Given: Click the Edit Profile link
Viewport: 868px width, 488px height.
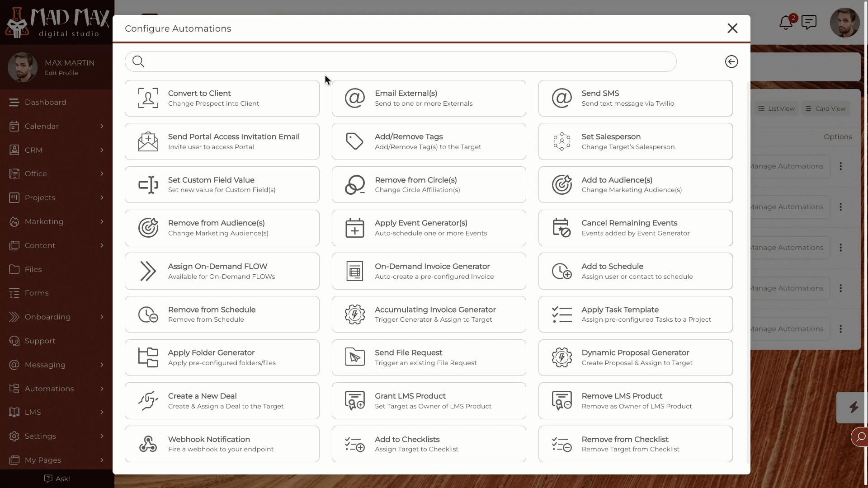Looking at the screenshot, I should pos(61,73).
